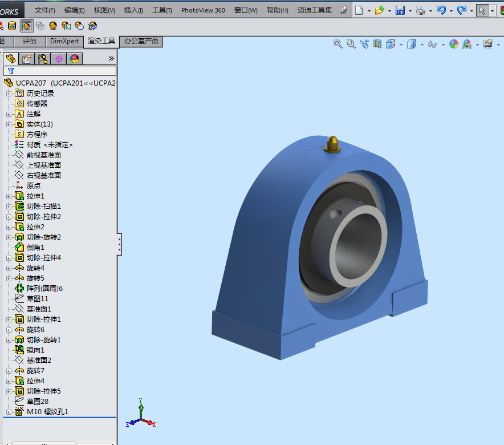Image resolution: width=504 pixels, height=445 pixels.
Task: Expand the 历史记录 tree node
Action: pyautogui.click(x=9, y=94)
